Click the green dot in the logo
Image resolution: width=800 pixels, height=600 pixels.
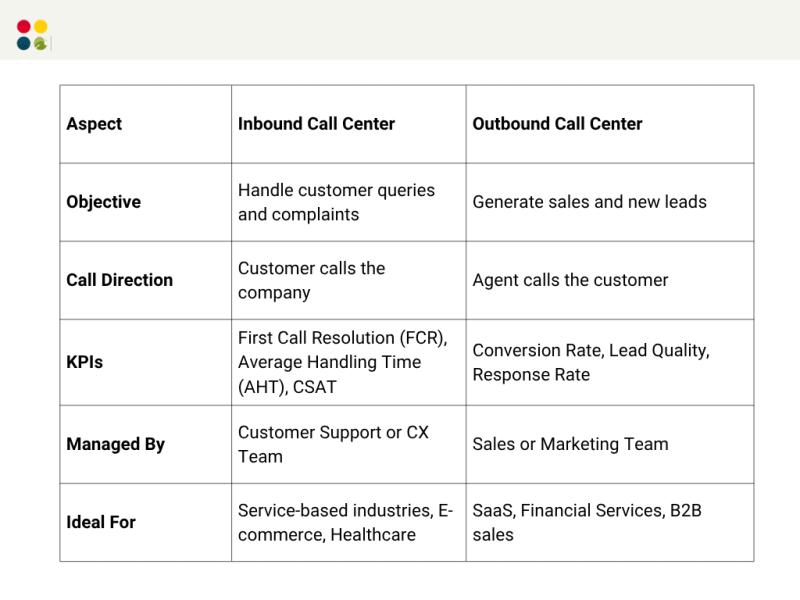pyautogui.click(x=40, y=43)
